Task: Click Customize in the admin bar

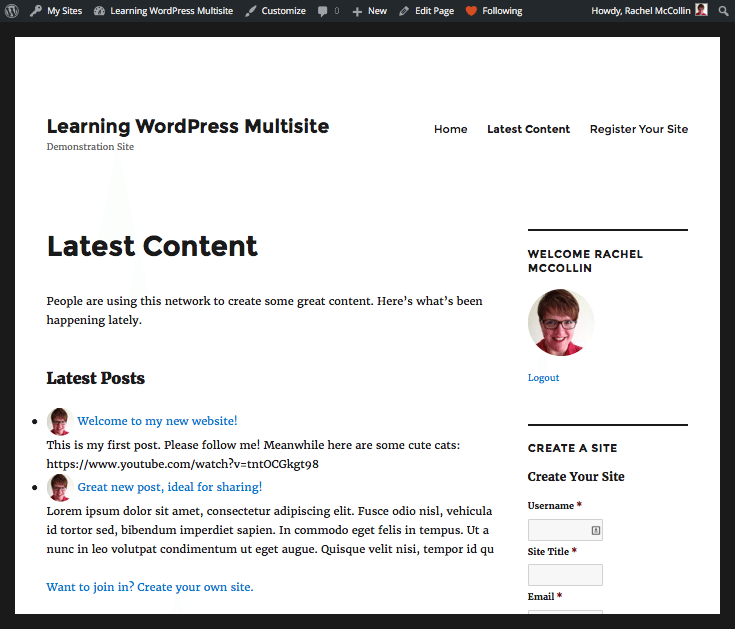Action: [276, 10]
